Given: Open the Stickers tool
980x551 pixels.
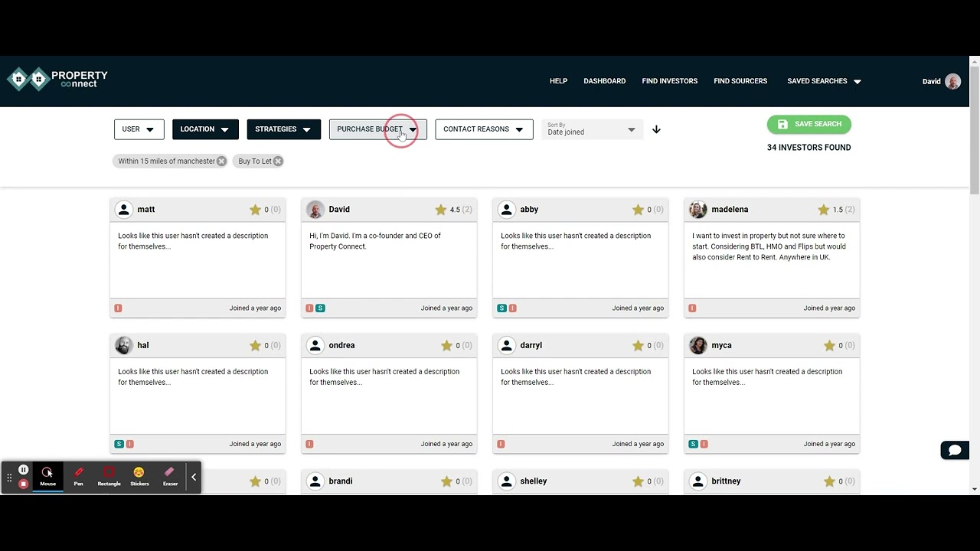Looking at the screenshot, I should [139, 477].
